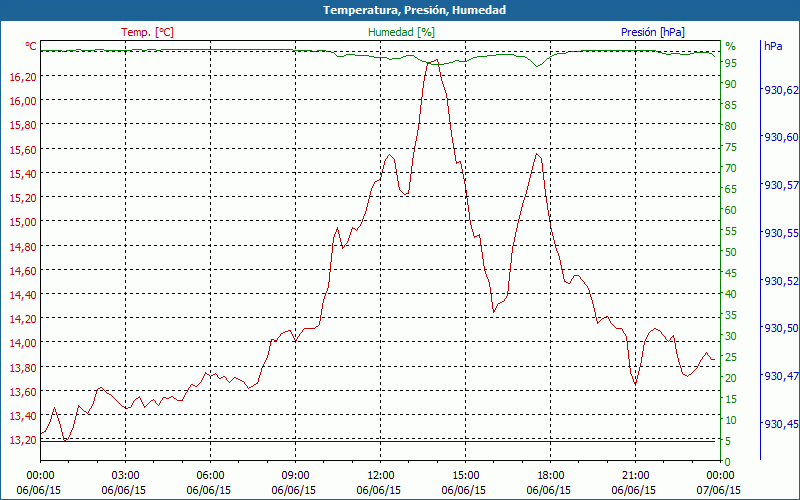Click temperature axis value 15,00
The width and height of the screenshot is (800, 500).
click(23, 222)
